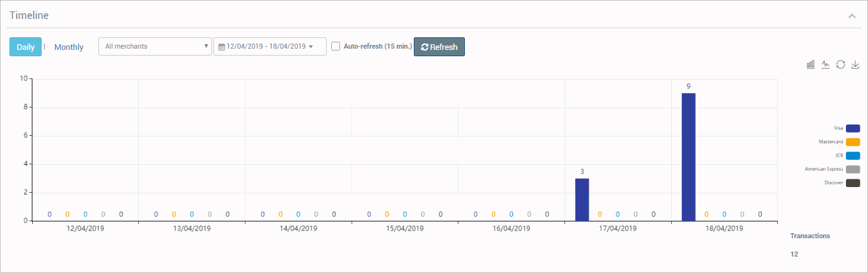Image resolution: width=868 pixels, height=273 pixels.
Task: Switch chart to line view icon
Action: 825,64
